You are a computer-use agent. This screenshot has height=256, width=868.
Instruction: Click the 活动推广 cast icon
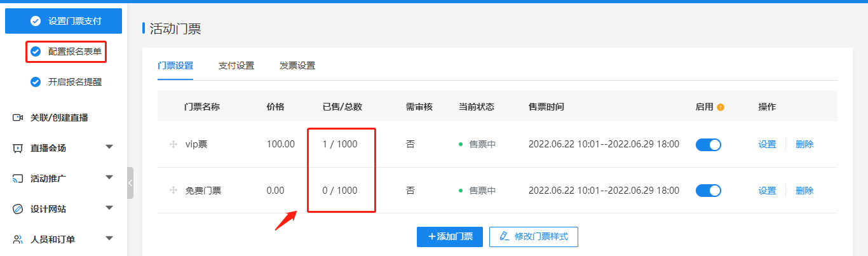click(x=18, y=179)
